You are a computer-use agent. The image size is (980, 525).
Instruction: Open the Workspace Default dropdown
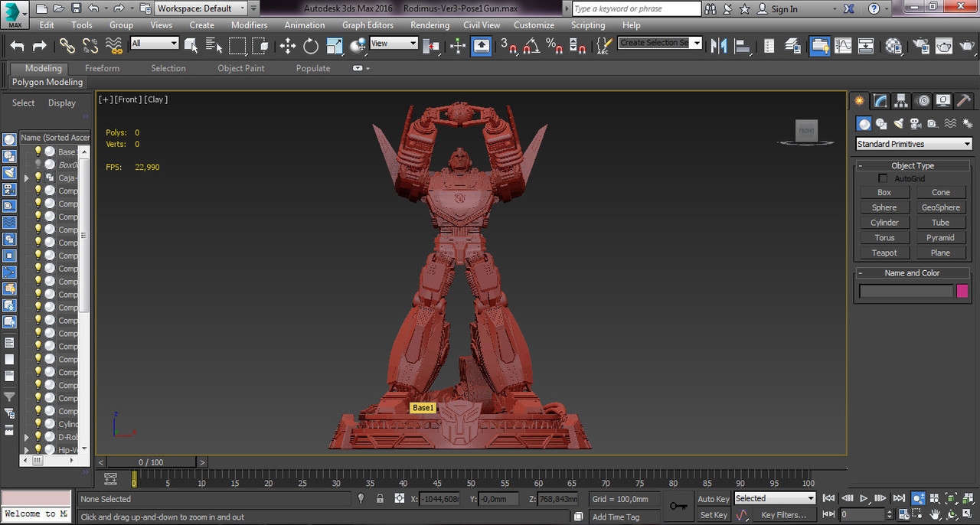click(201, 8)
